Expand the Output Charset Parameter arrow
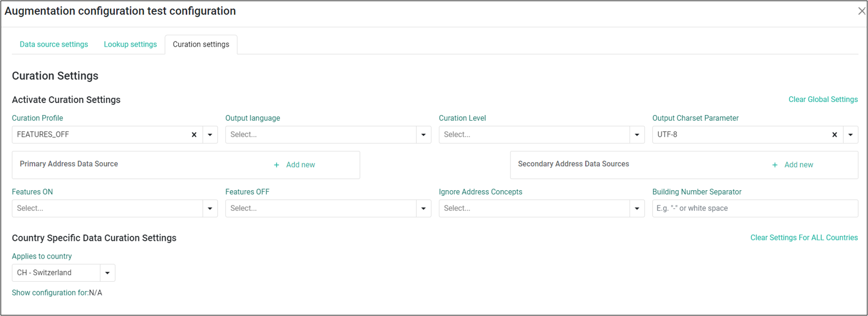This screenshot has width=868, height=316. click(x=850, y=135)
